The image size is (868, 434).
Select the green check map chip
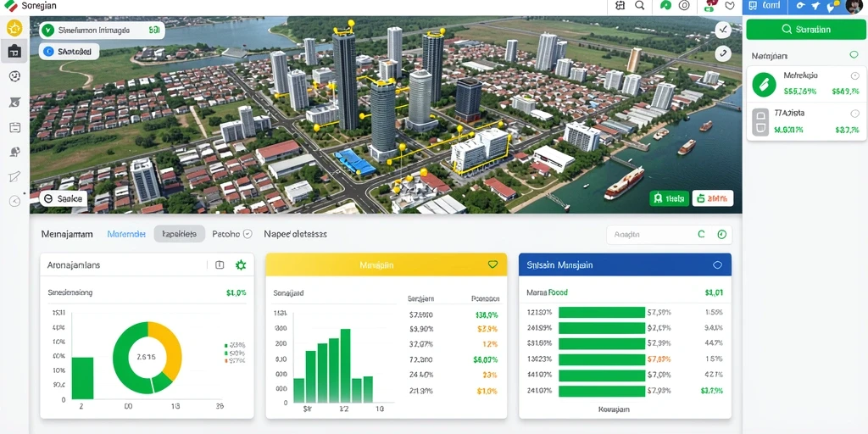click(x=102, y=31)
